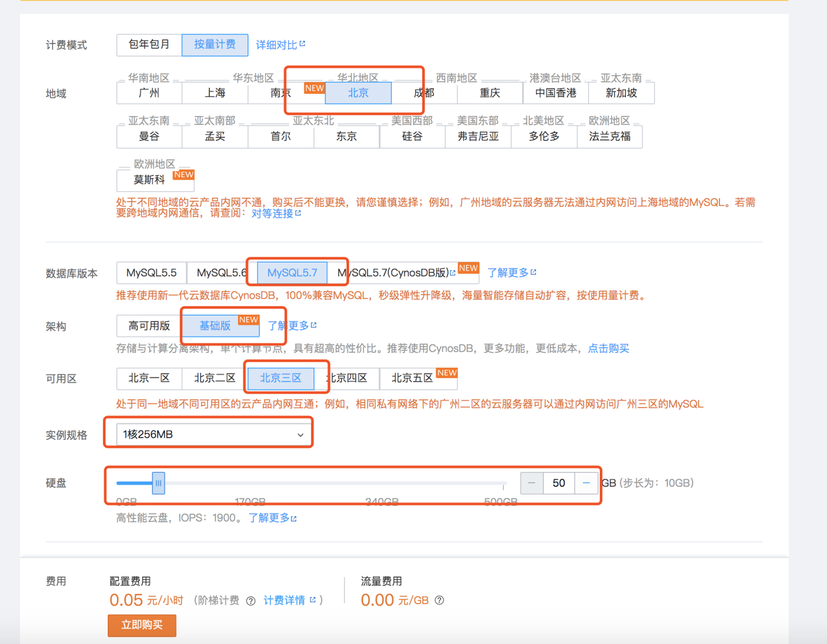Increase disk size with the blue stepper button
Image resolution: width=827 pixels, height=644 pixels.
(586, 483)
